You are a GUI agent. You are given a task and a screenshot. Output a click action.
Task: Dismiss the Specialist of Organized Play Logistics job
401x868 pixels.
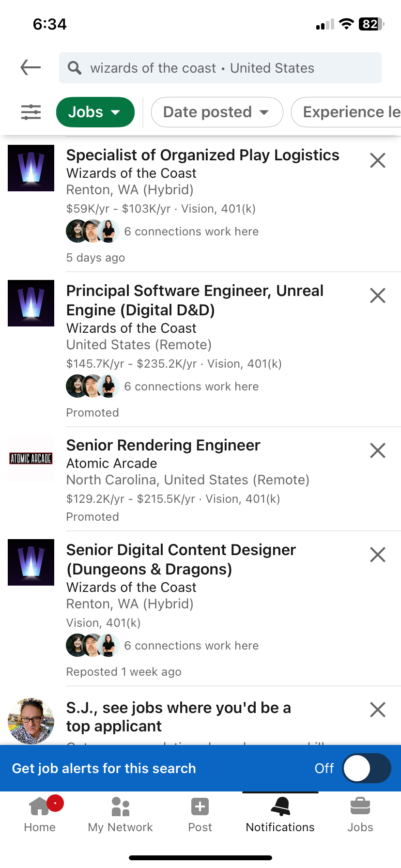click(x=377, y=160)
